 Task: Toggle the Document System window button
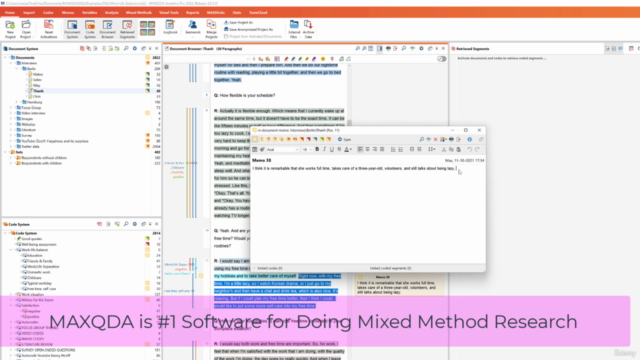pos(72,29)
